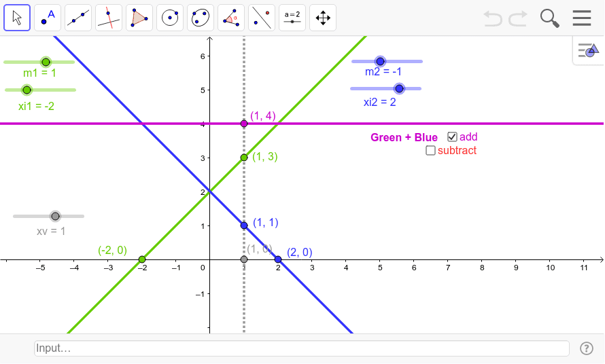This screenshot has width=605, height=364.
Task: Click the 'xi2 = 2' label
Action: (380, 102)
